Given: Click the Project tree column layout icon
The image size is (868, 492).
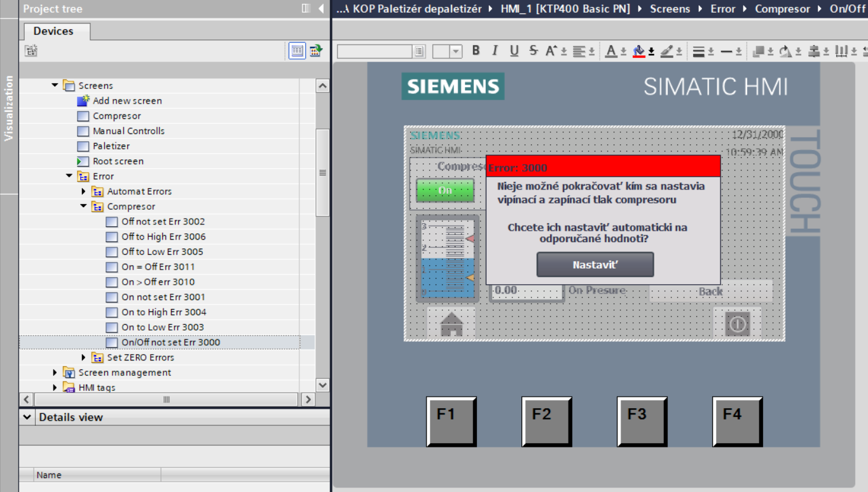Looking at the screenshot, I should point(306,8).
